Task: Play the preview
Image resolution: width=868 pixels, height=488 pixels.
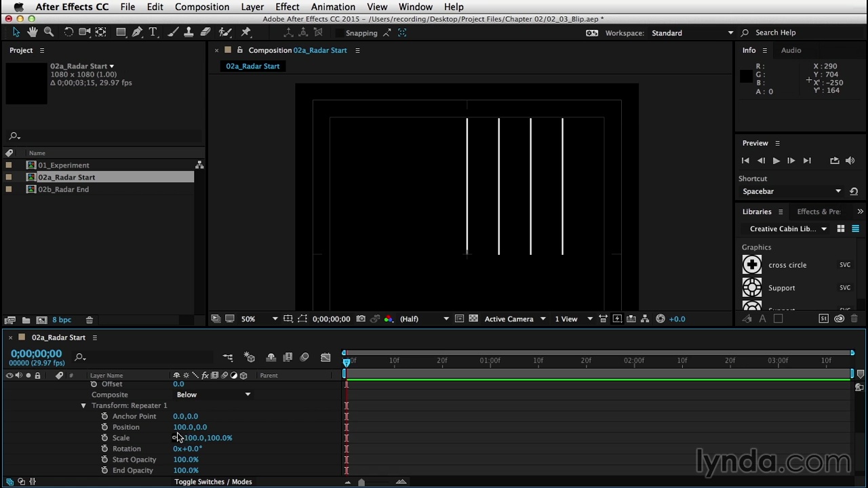Action: tap(776, 161)
